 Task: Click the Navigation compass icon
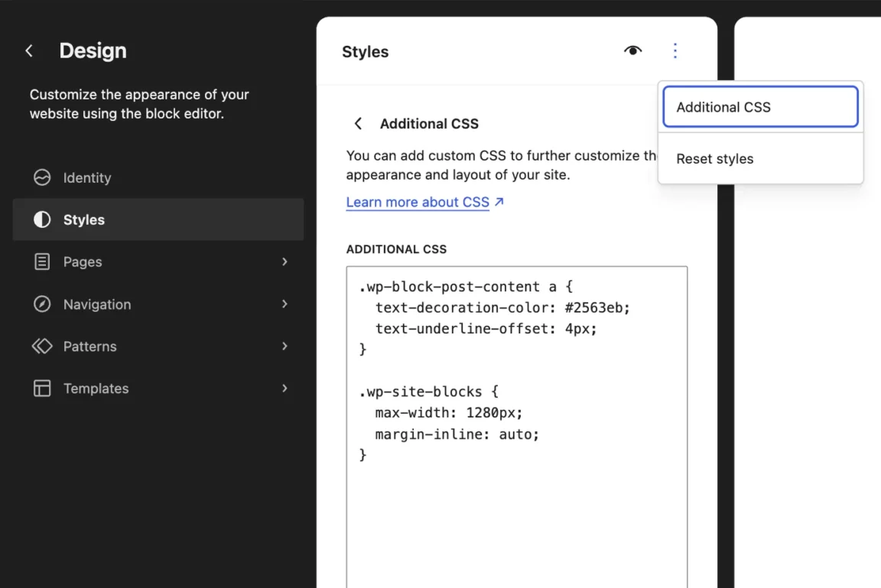click(42, 304)
